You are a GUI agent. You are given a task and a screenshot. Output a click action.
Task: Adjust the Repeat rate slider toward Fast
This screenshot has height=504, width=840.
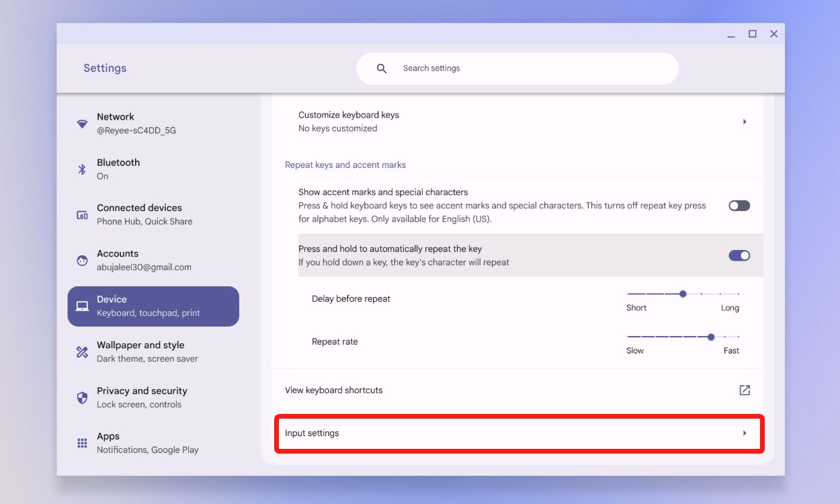pos(711,337)
